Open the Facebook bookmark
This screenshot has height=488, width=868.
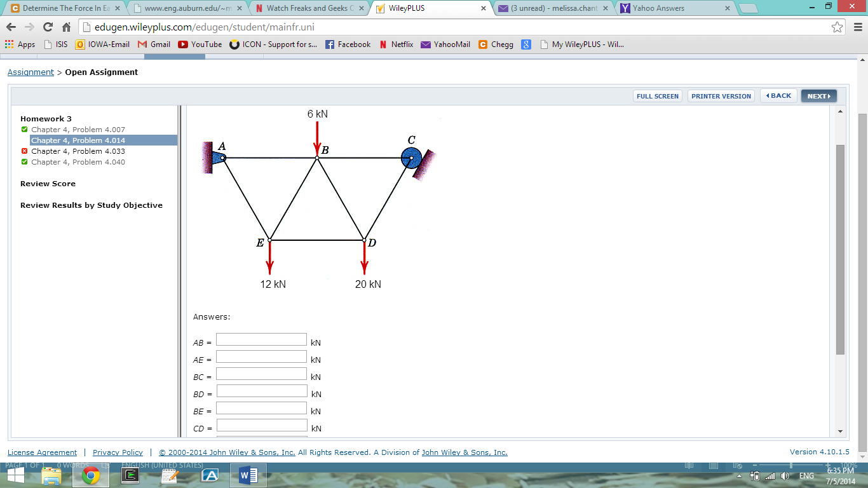(348, 44)
